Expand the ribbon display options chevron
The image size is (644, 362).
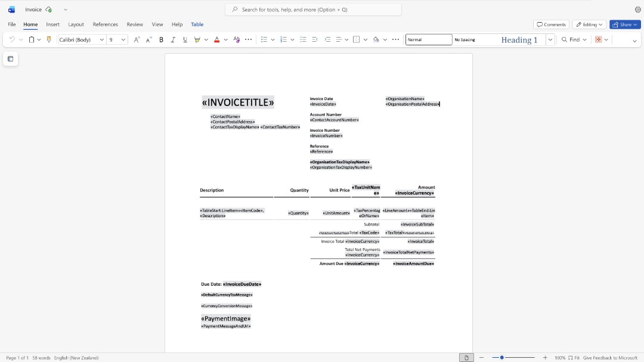(x=634, y=41)
